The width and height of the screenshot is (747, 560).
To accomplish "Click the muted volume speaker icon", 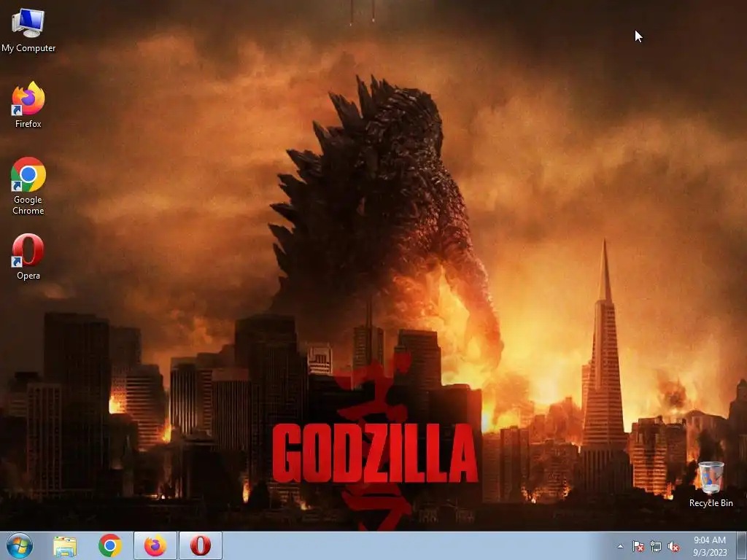I will point(673,547).
